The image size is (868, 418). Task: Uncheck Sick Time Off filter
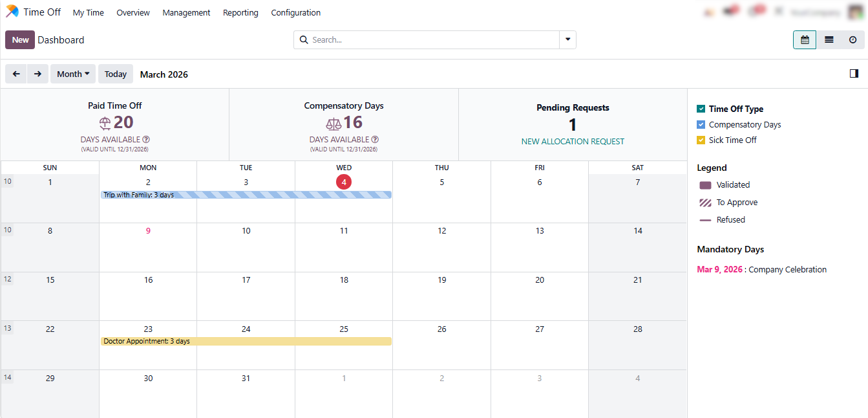click(701, 140)
